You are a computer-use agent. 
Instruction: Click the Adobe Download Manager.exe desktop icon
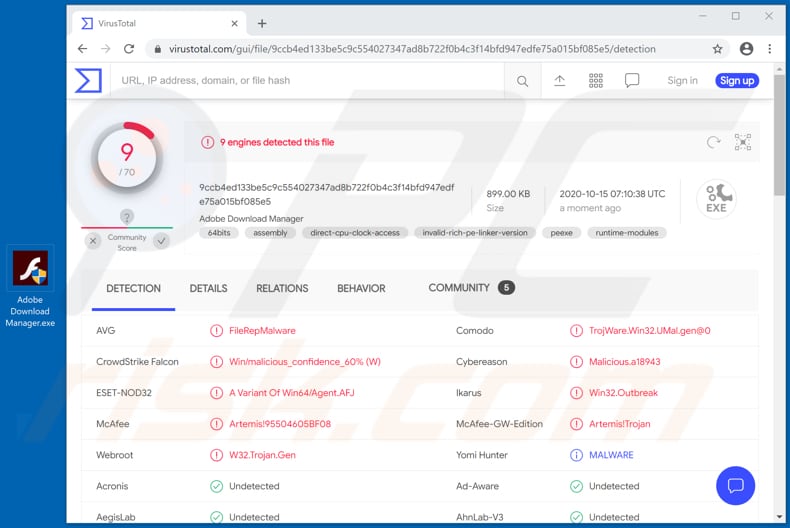(x=30, y=287)
